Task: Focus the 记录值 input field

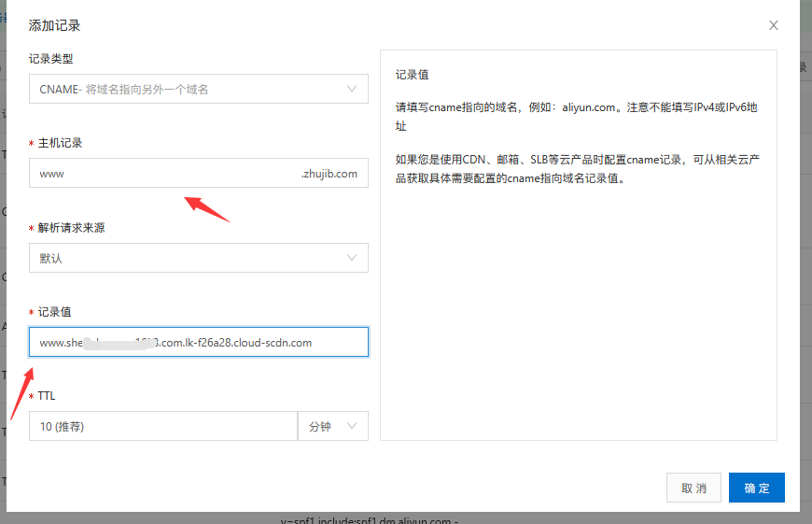Action: point(199,342)
